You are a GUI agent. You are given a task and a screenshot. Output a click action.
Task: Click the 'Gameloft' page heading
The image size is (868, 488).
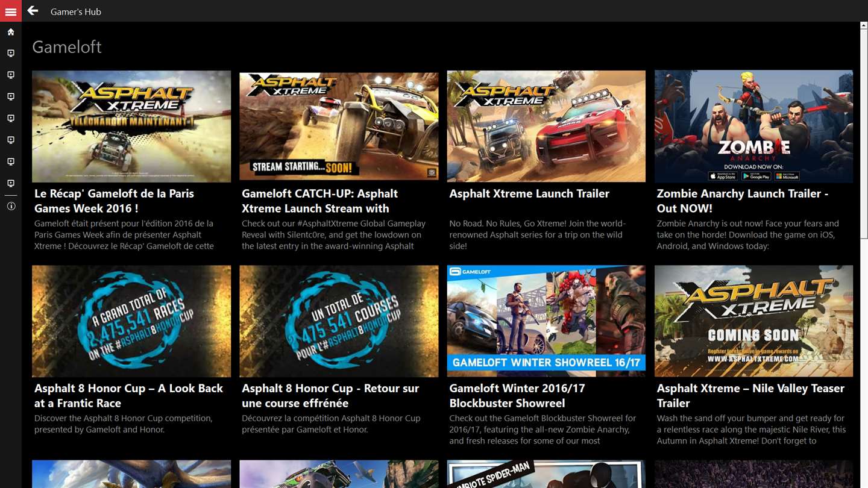[x=67, y=47]
